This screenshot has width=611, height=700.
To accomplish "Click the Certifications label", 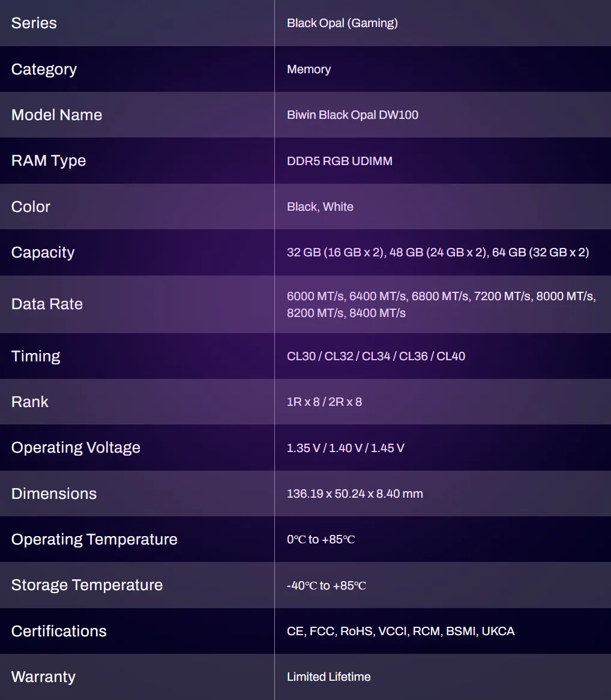I will pyautogui.click(x=59, y=631).
